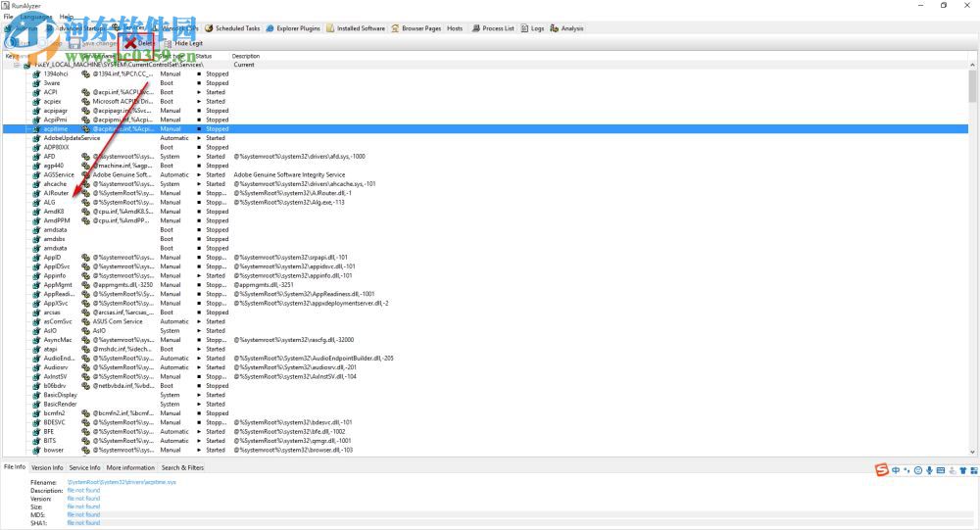Screen dimensions: 980x530
Task: Select the ALG service row
Action: click(x=486, y=203)
